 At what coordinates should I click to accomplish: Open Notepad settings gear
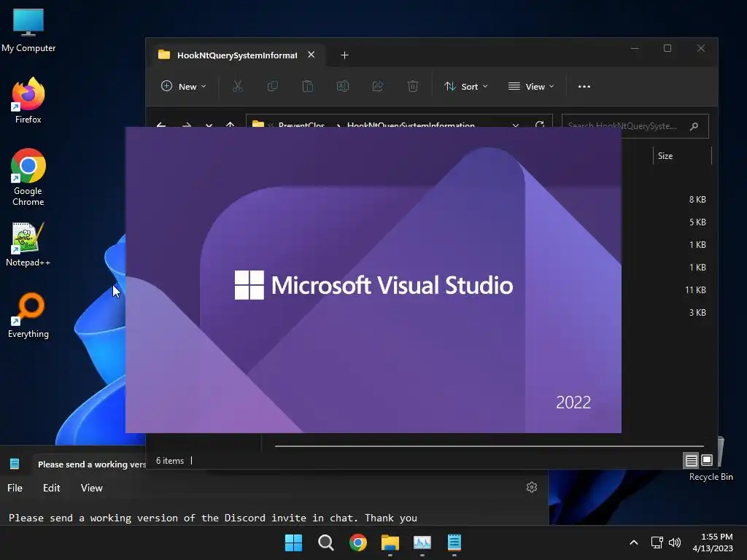pyautogui.click(x=532, y=487)
